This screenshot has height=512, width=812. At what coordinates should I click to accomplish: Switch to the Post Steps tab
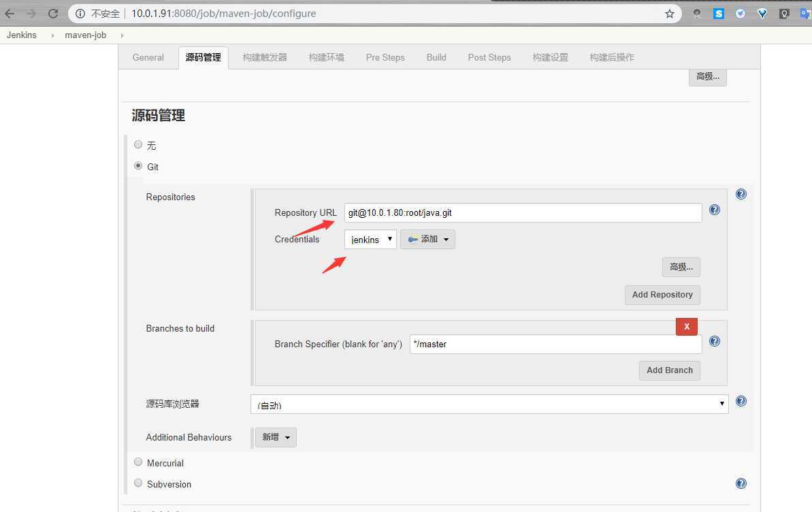[489, 57]
